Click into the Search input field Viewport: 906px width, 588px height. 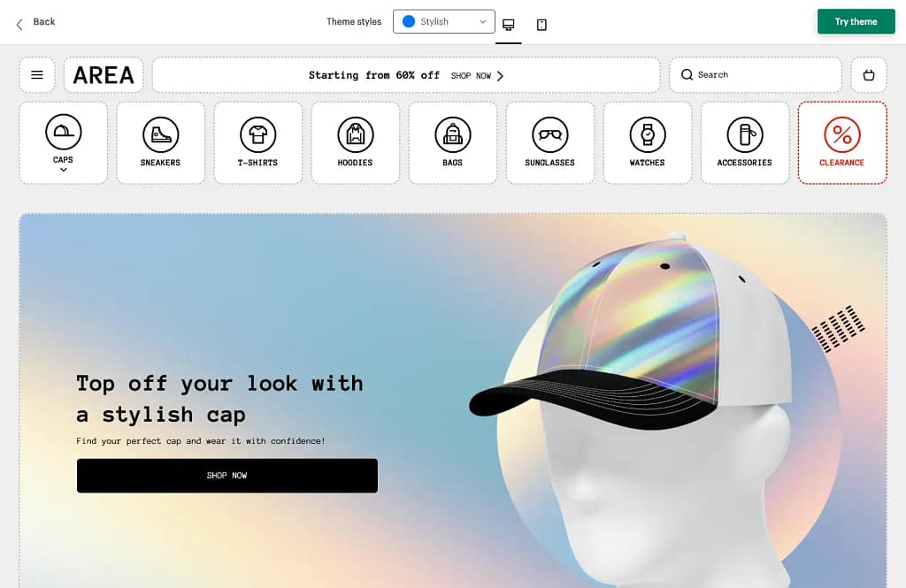coord(761,75)
